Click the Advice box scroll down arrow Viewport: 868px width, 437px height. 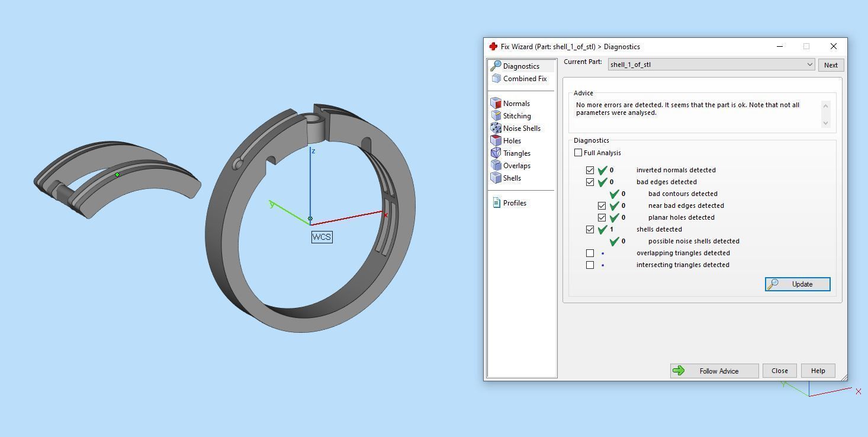(825, 123)
